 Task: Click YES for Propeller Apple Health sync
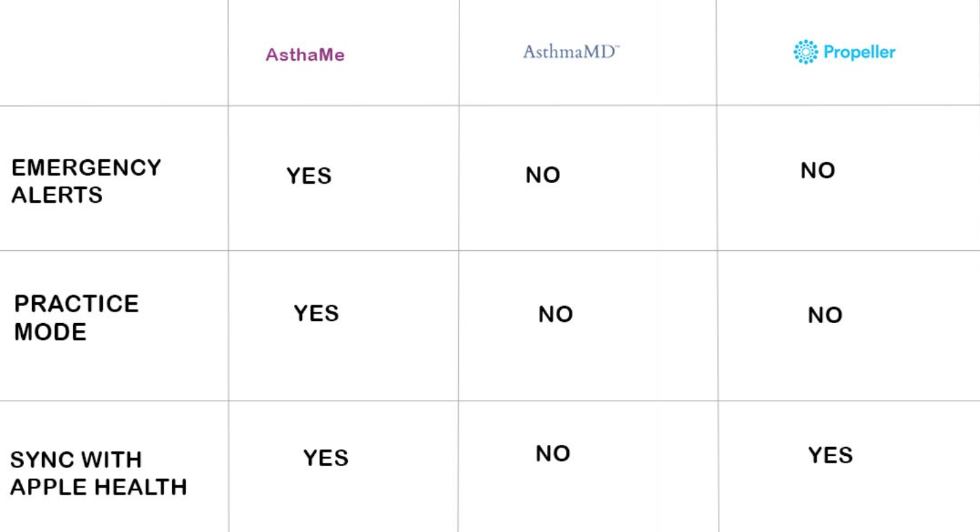coord(831,455)
